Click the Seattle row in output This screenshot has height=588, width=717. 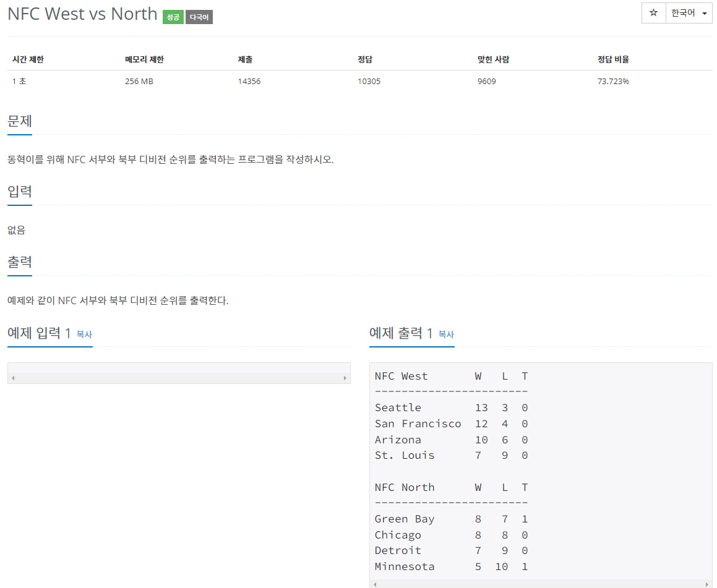tap(452, 407)
